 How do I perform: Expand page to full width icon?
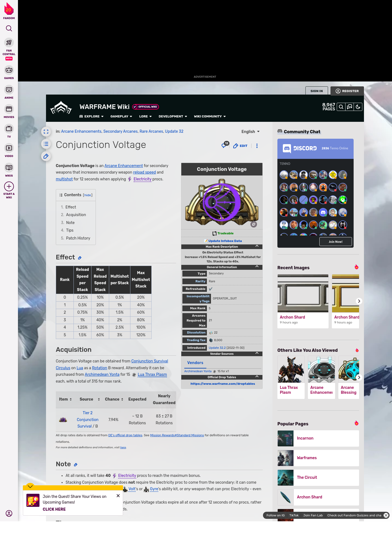pos(46,132)
